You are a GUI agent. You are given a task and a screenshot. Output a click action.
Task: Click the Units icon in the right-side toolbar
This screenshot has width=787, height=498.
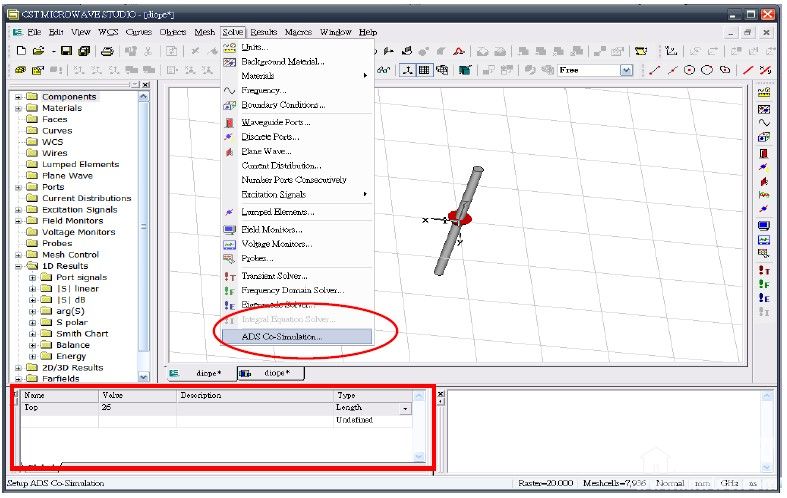coord(763,92)
